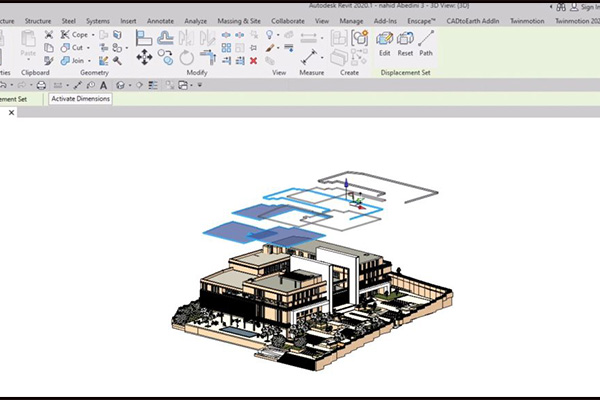Open the Structure ribbon tab
This screenshot has width=600, height=400.
click(x=38, y=21)
